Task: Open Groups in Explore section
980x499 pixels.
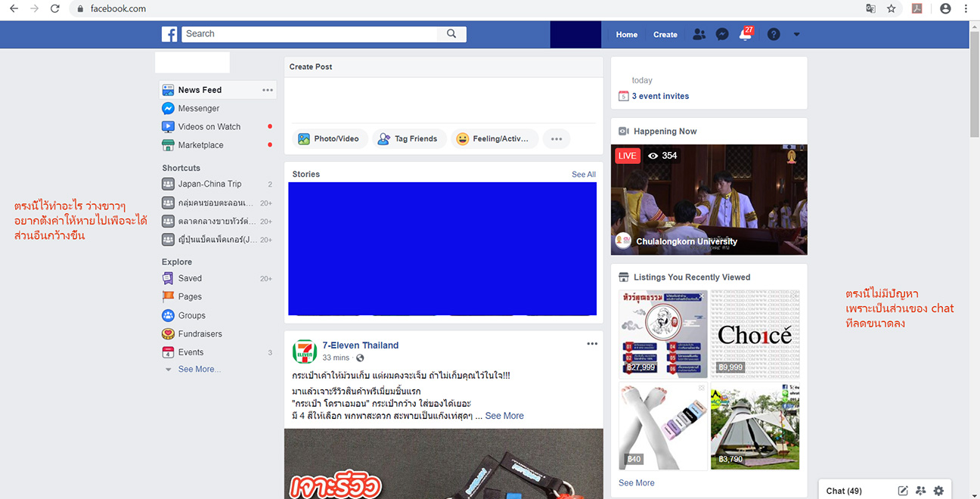Action: [191, 315]
